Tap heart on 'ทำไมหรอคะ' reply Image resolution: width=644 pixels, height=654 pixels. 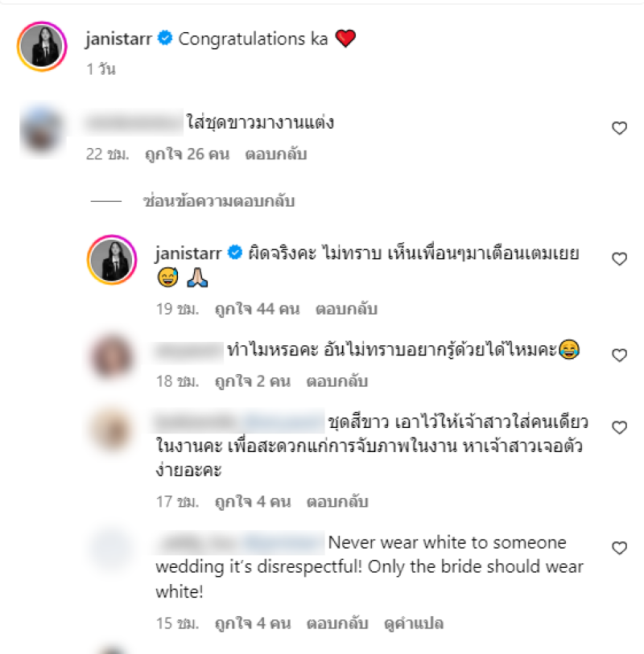pos(619,356)
